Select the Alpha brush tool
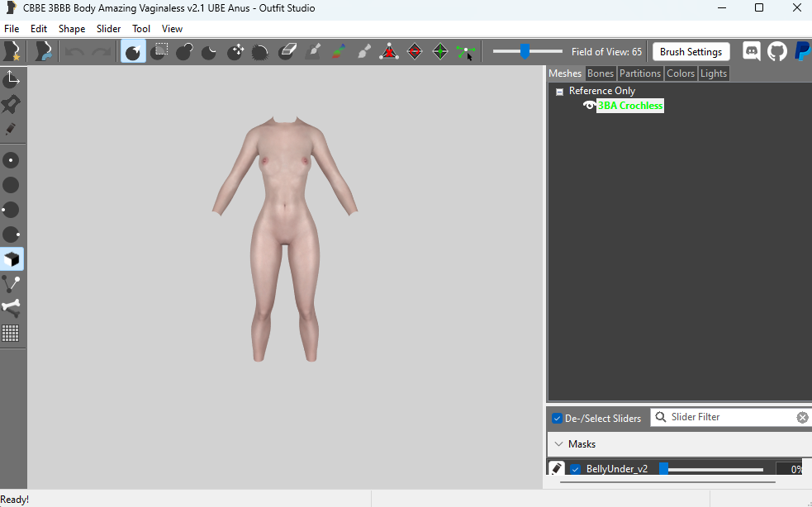Image resolution: width=812 pixels, height=507 pixels. click(x=364, y=51)
